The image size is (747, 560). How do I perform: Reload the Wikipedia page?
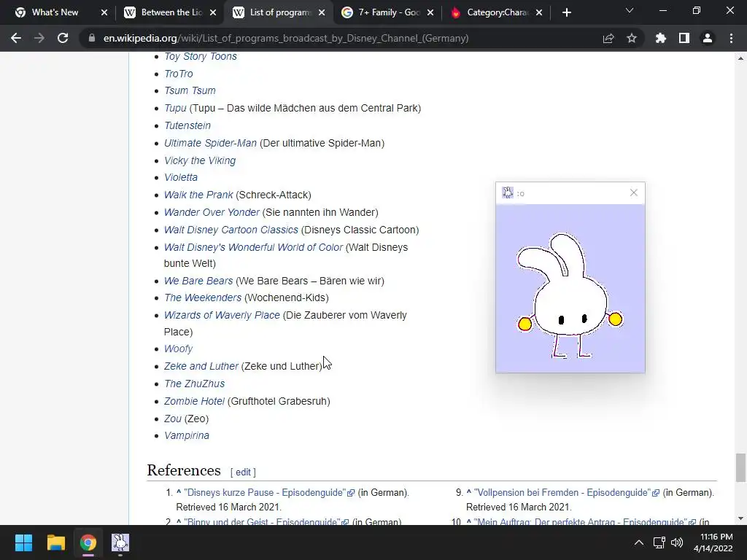pos(63,38)
